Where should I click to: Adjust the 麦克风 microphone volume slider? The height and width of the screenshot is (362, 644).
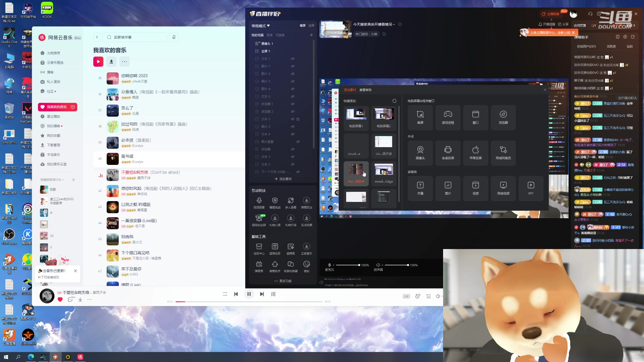point(359,265)
